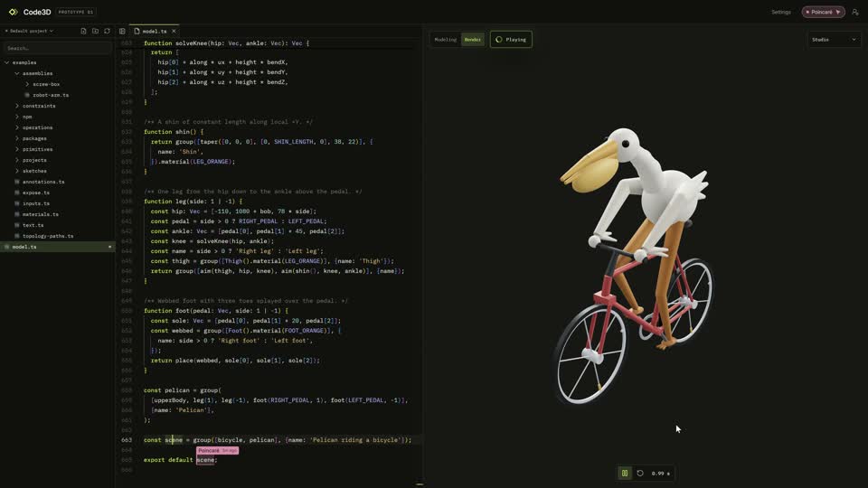Click the expose.ts file icon
868x488 pixels.
17,192
